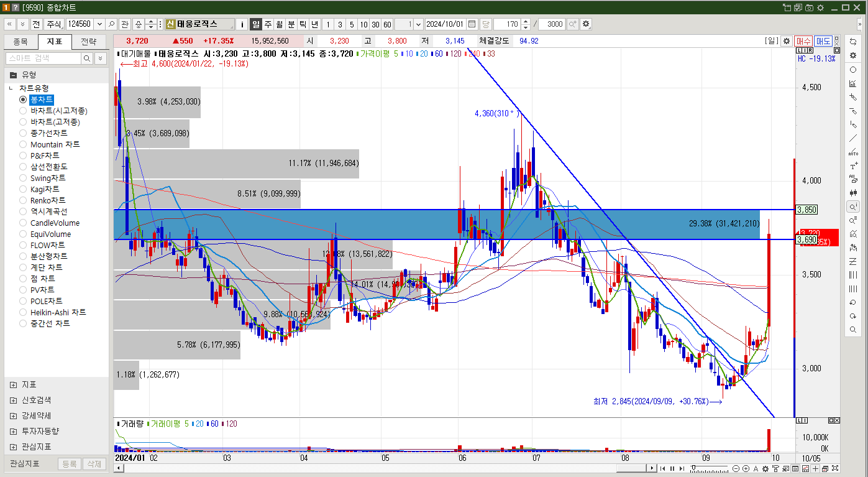Open chart settings gear in the top toolbar

click(x=585, y=24)
